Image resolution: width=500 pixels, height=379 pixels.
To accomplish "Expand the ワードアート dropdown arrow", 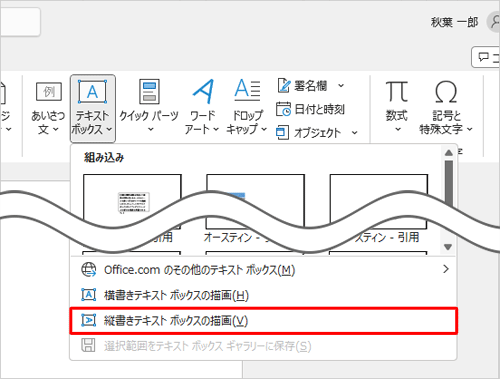I will pyautogui.click(x=216, y=129).
